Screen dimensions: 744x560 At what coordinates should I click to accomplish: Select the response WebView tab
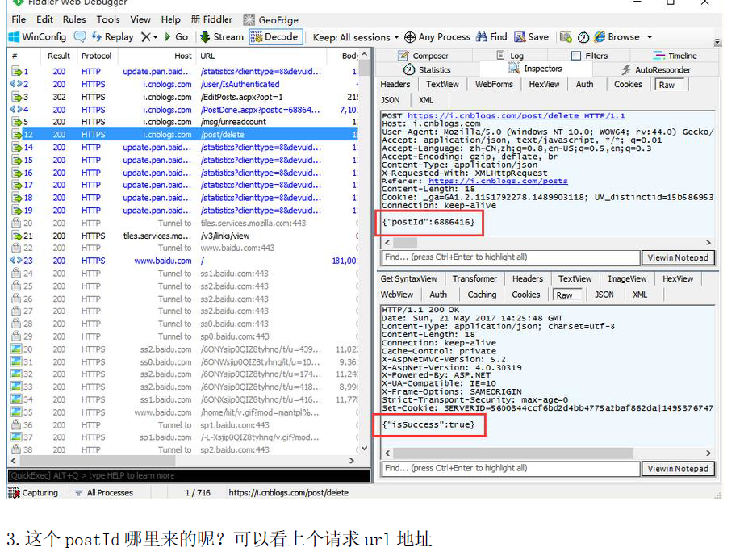pyautogui.click(x=397, y=295)
